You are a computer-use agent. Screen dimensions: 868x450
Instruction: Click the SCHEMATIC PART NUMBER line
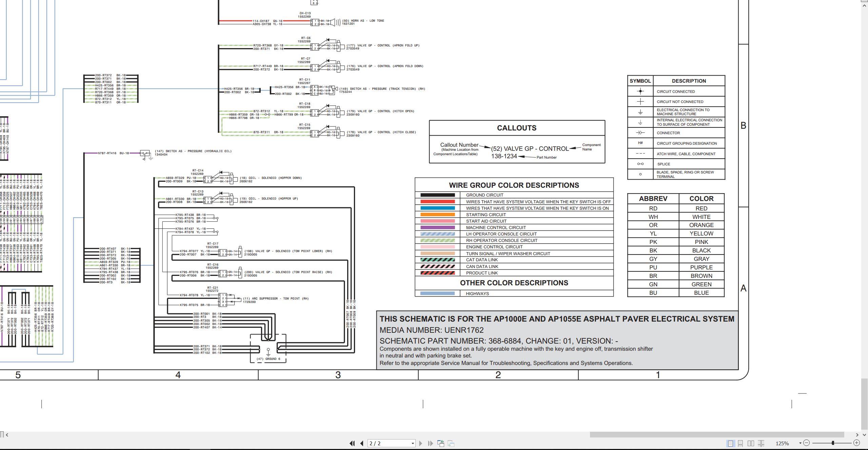click(499, 341)
